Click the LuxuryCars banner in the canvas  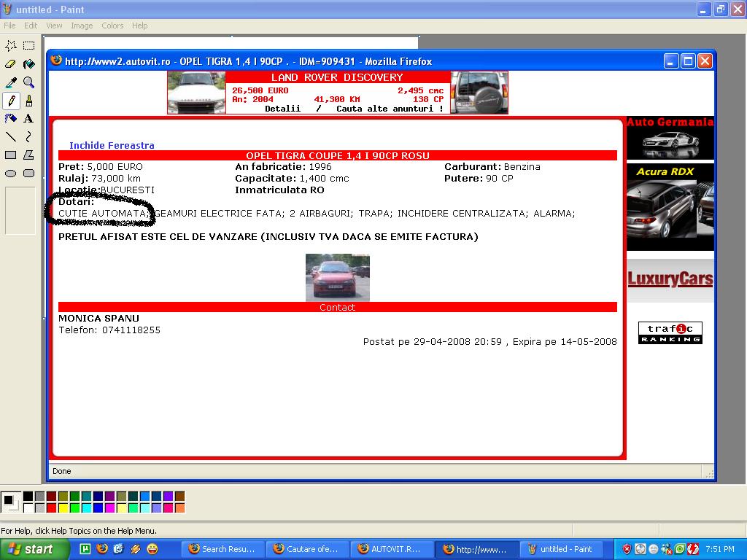[670, 279]
